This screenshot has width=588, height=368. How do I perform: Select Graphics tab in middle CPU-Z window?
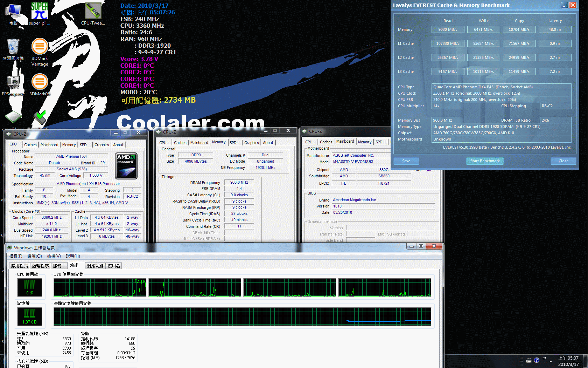pyautogui.click(x=252, y=143)
